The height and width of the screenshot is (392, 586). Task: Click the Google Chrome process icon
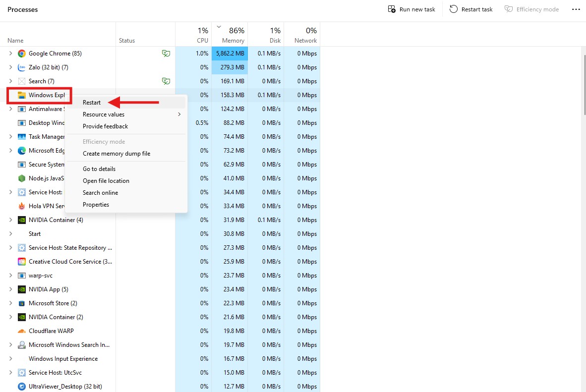pyautogui.click(x=22, y=54)
